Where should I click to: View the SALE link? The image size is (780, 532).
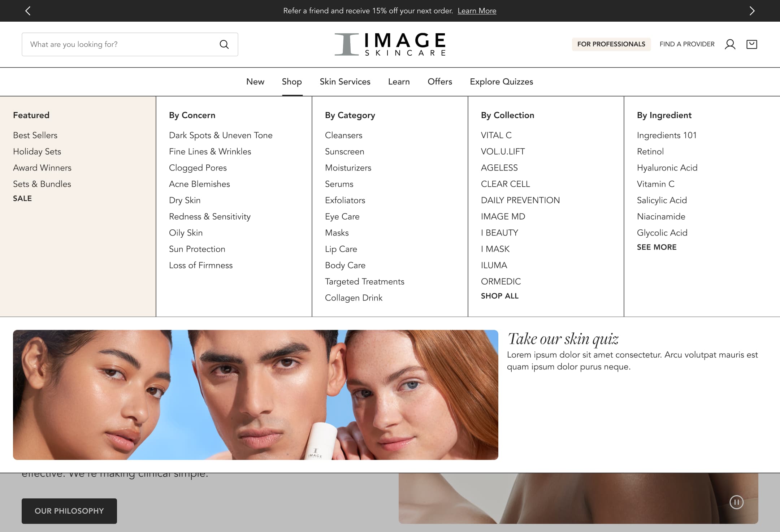(x=22, y=198)
